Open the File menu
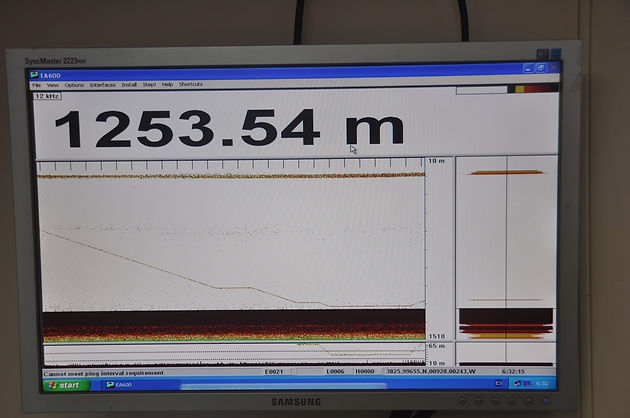The height and width of the screenshot is (418, 630). click(36, 85)
